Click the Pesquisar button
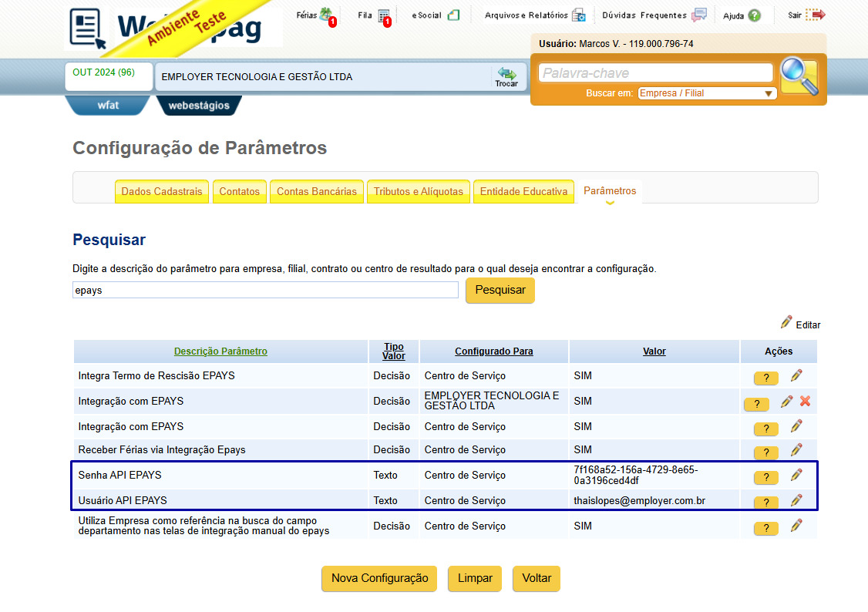 click(500, 290)
